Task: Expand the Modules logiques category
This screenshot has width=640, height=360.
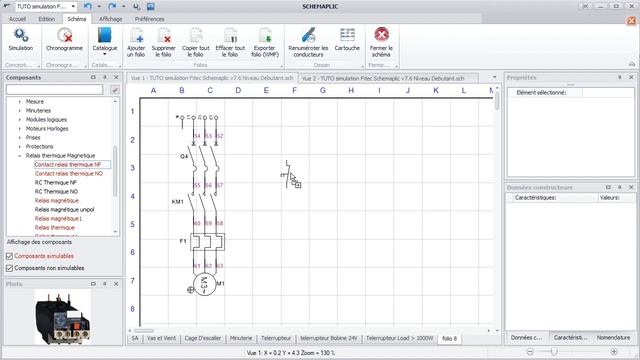Action: (x=20, y=120)
